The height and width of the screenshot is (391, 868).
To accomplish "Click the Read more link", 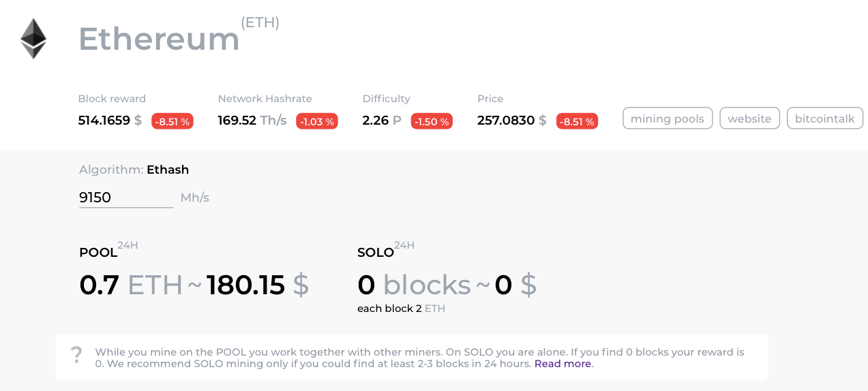I will pyautogui.click(x=563, y=364).
